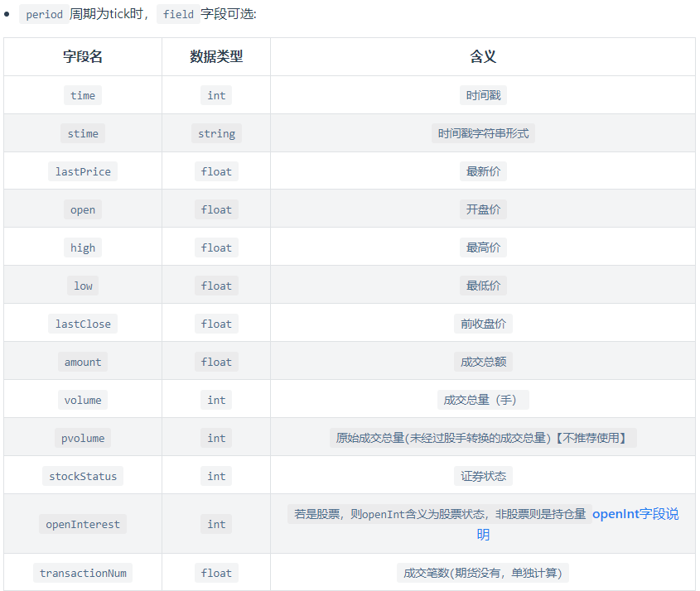Click the 'openInterest' field name cell
The height and width of the screenshot is (591, 700).
83,524
